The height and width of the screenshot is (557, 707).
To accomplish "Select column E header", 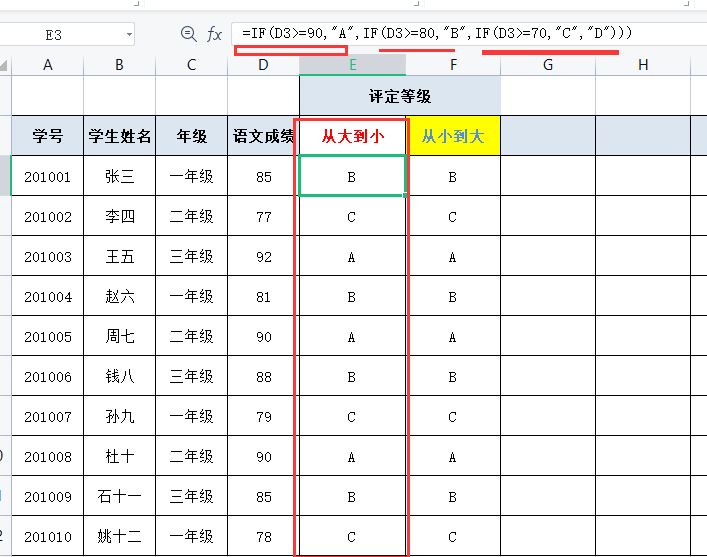I will 353,65.
